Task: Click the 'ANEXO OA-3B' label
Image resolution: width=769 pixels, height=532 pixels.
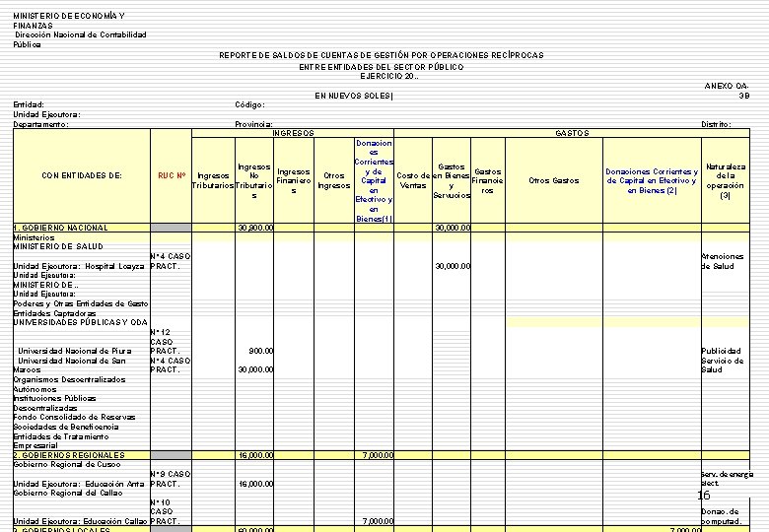Action: click(x=727, y=91)
